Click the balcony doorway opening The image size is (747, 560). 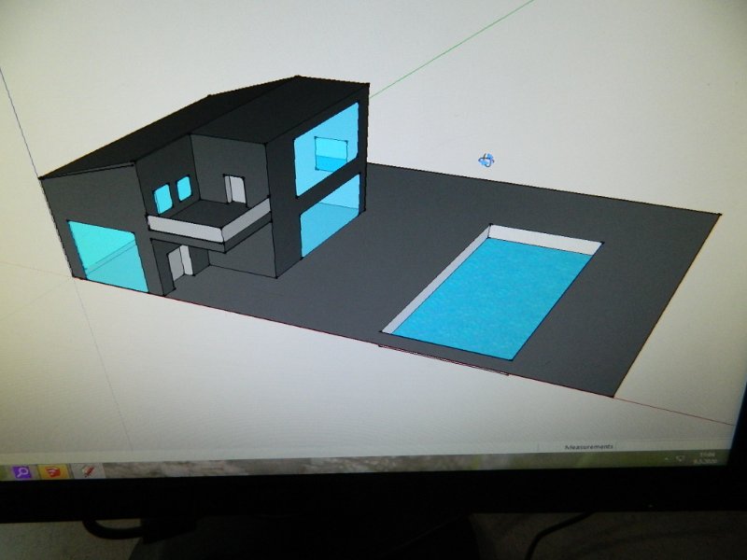[x=234, y=189]
